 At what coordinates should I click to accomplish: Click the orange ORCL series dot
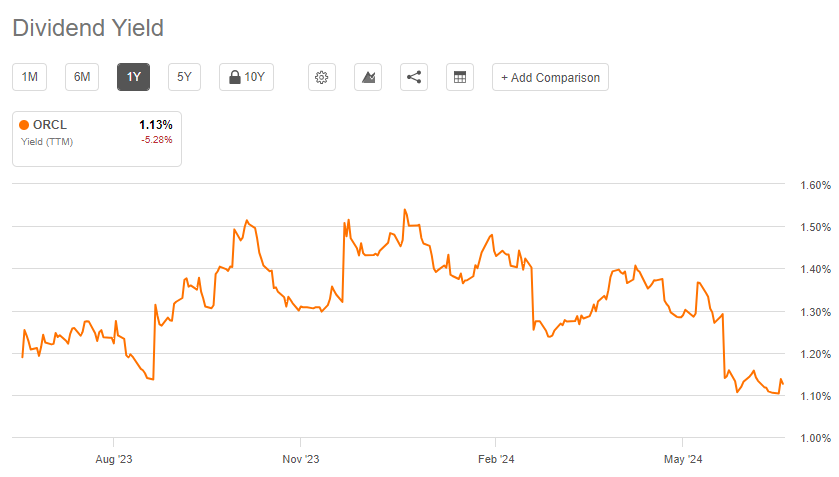pyautogui.click(x=24, y=125)
